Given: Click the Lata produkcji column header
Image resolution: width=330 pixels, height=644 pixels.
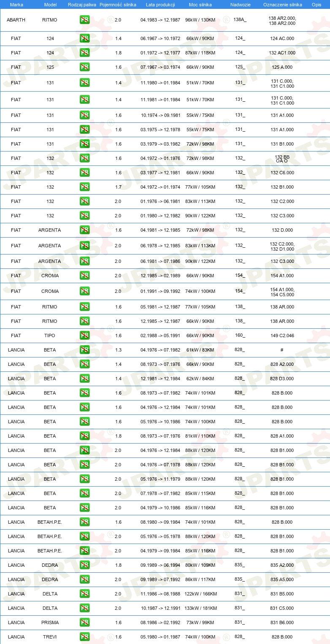Looking at the screenshot, I should coord(160,4).
